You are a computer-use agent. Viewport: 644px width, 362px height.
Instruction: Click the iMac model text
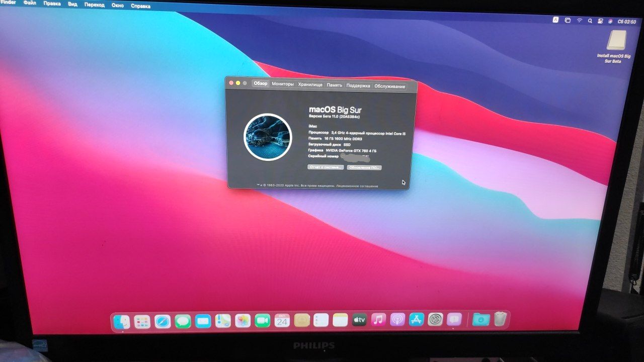point(313,125)
